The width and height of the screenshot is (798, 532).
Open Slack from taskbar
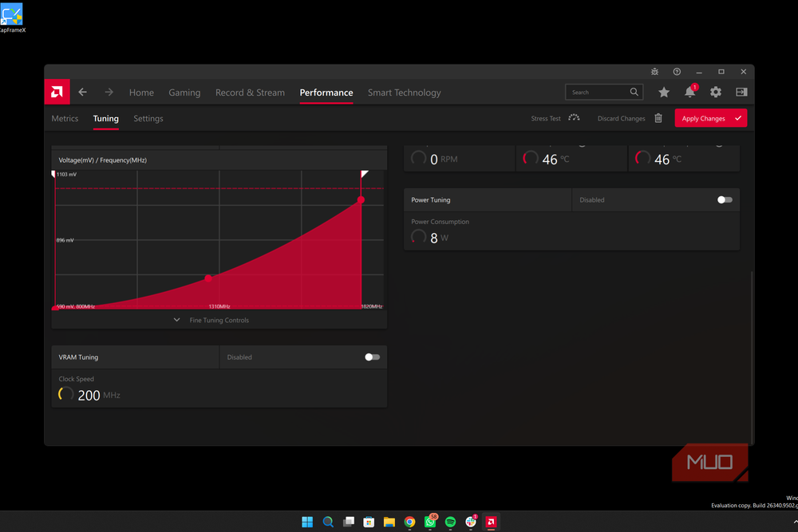(x=472, y=522)
